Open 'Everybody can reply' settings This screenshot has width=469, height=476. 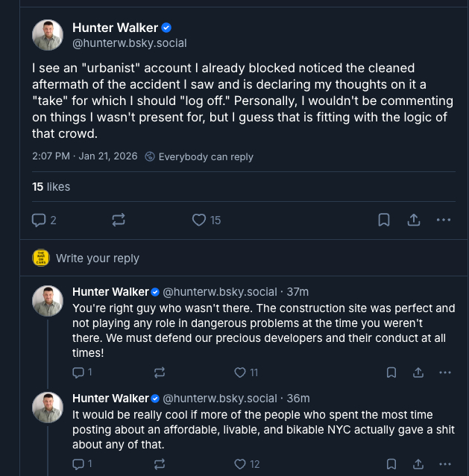199,156
